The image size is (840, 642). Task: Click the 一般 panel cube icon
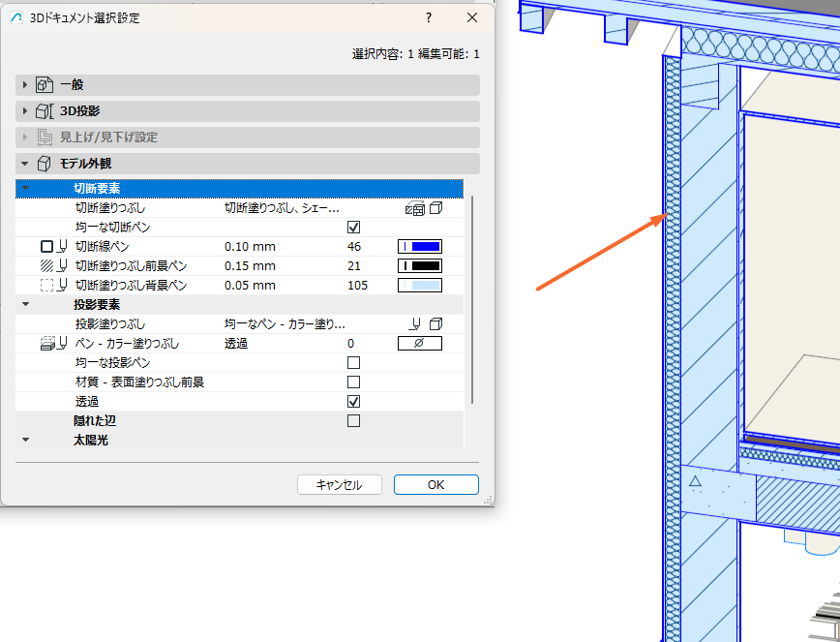tap(45, 84)
